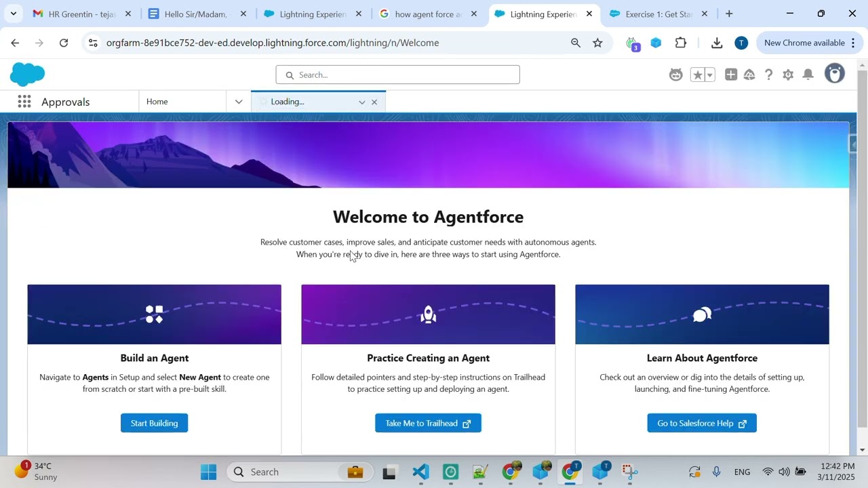This screenshot has height=488, width=868.
Task: Reload the current page
Action: (64, 43)
